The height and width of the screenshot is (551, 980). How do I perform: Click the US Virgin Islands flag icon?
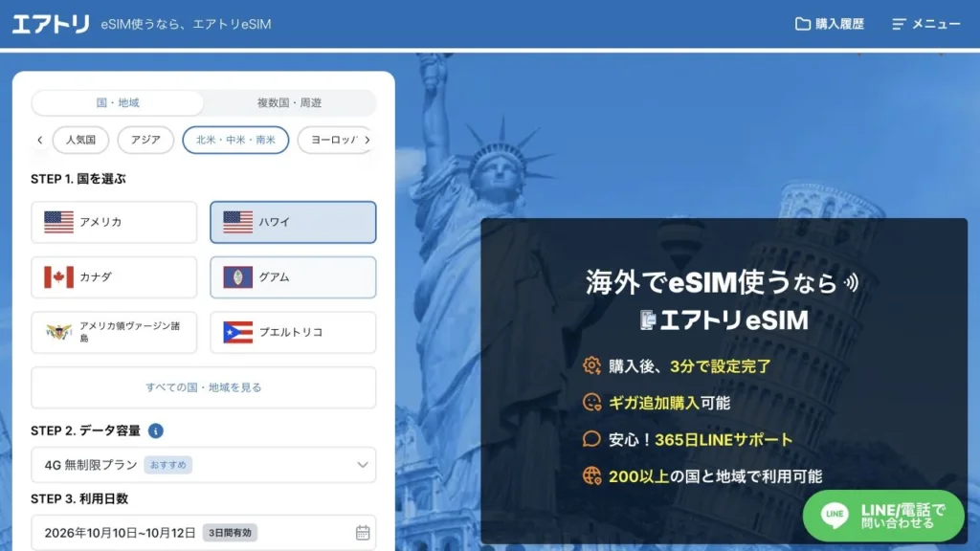(58, 332)
